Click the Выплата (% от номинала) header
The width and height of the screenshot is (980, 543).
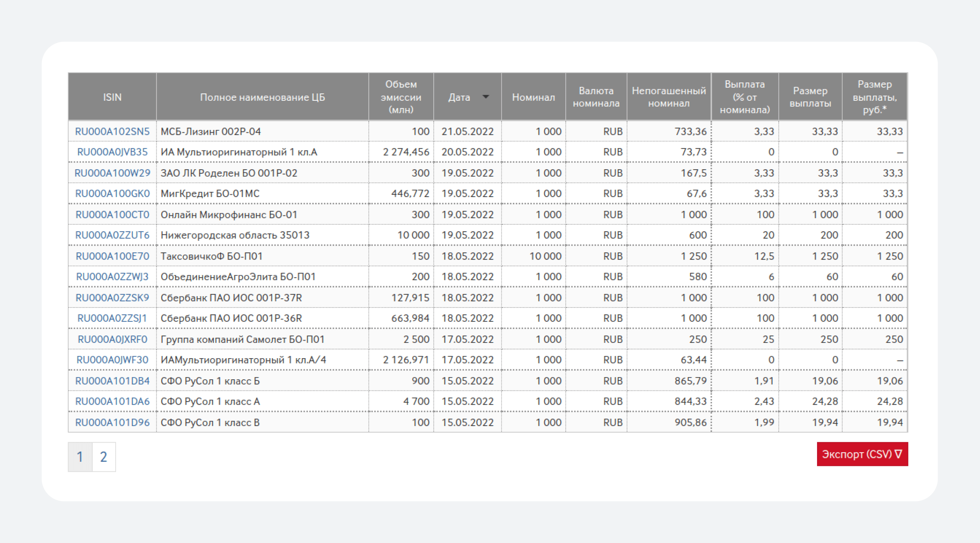point(745,97)
